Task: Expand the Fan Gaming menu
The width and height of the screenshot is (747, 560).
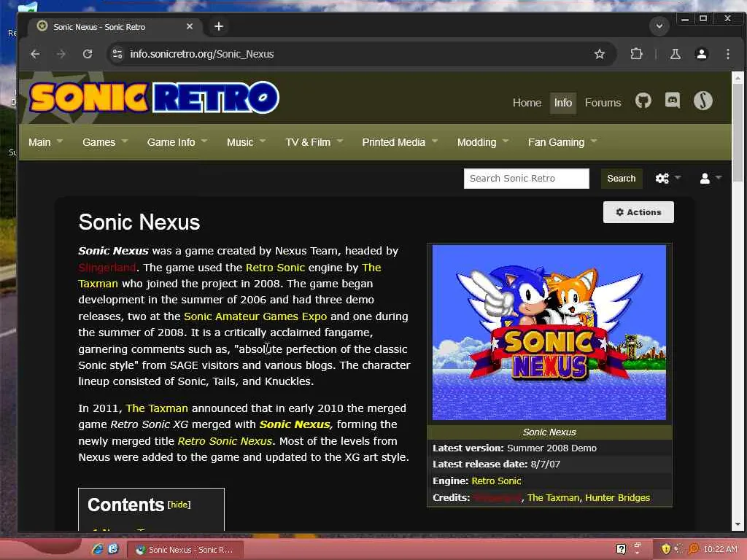Action: (562, 142)
